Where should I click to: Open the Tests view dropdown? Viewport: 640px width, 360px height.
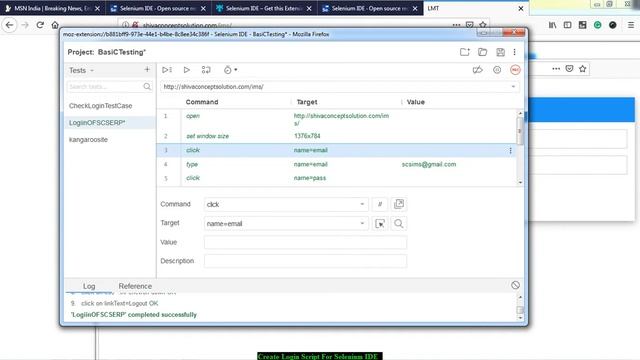pos(82,70)
